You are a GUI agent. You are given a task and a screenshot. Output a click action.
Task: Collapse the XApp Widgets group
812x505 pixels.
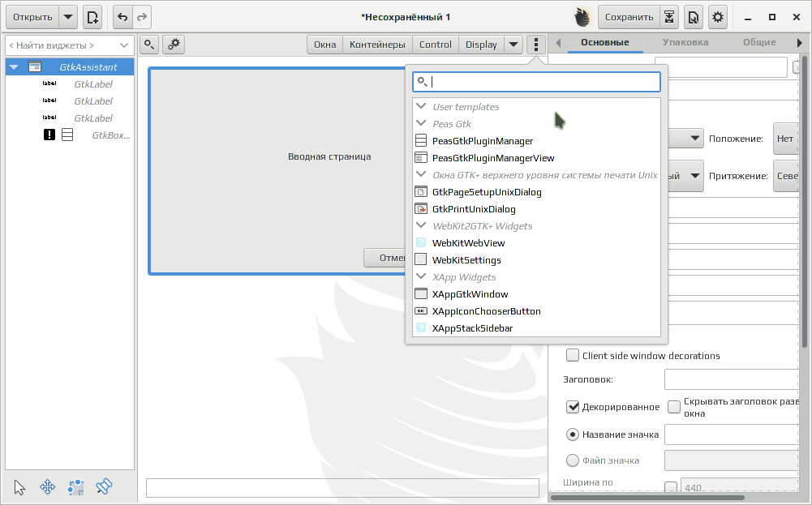click(421, 277)
